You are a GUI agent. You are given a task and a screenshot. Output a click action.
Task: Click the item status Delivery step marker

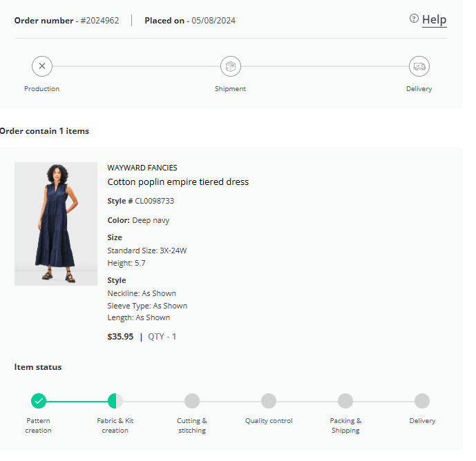[422, 401]
